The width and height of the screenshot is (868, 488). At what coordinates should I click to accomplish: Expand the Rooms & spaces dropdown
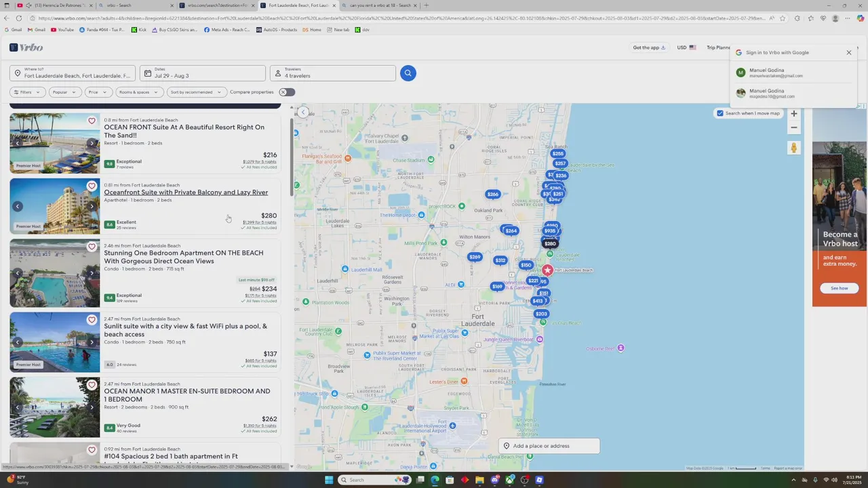coord(139,92)
